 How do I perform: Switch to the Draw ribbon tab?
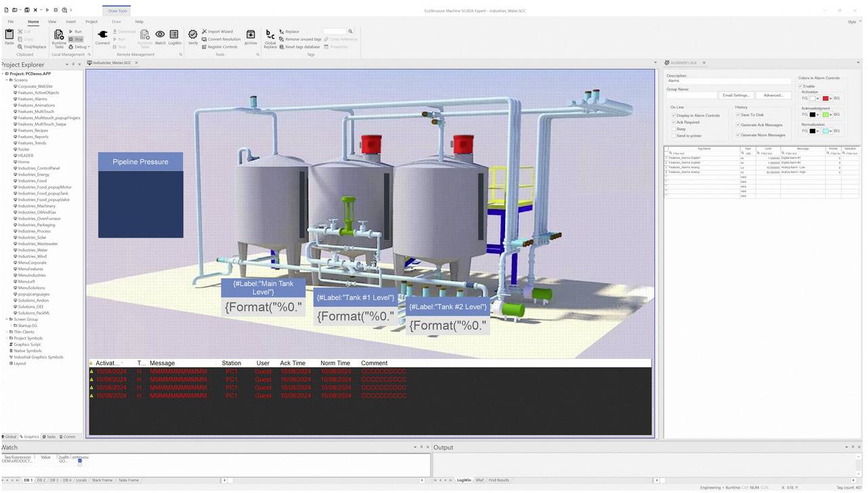[116, 21]
